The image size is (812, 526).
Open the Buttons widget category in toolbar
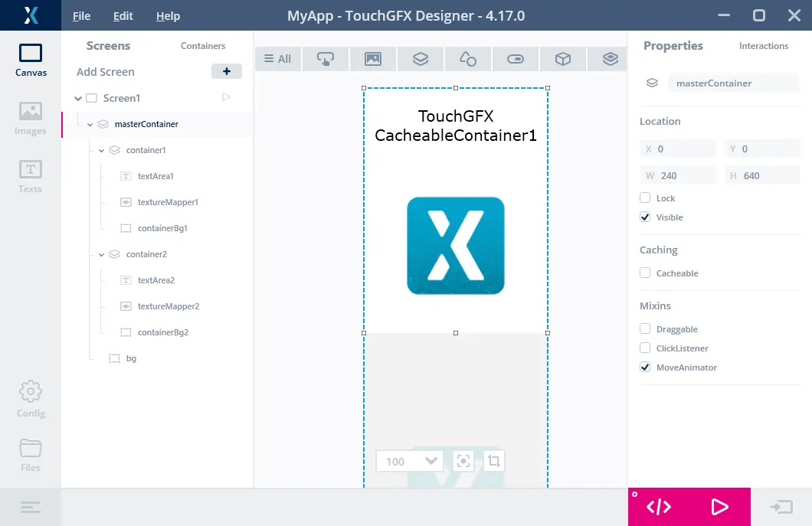326,59
